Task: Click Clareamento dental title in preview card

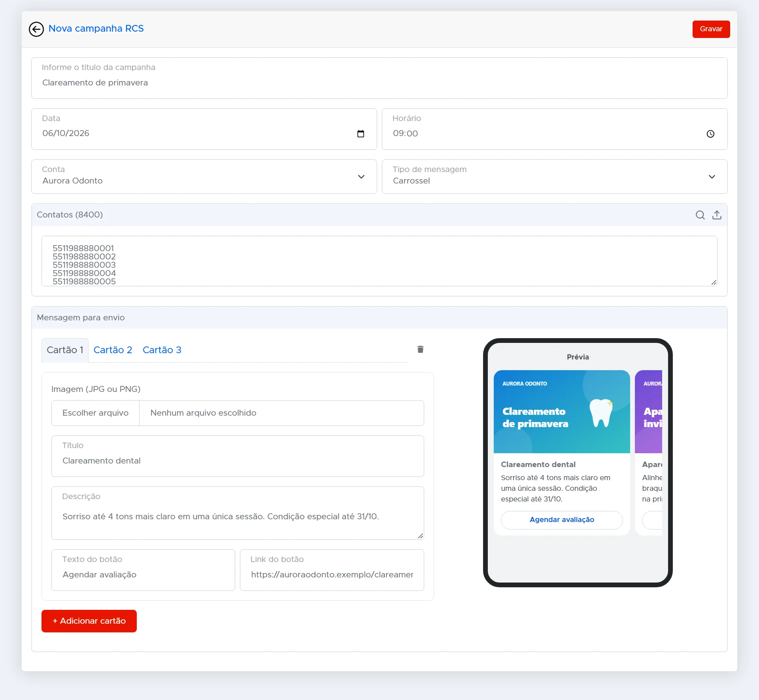Action: [538, 464]
